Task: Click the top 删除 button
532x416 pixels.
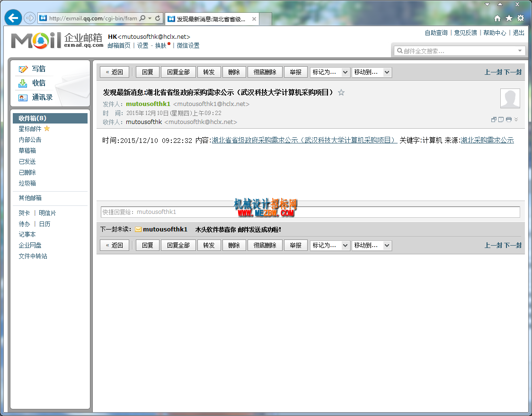Action: [234, 72]
